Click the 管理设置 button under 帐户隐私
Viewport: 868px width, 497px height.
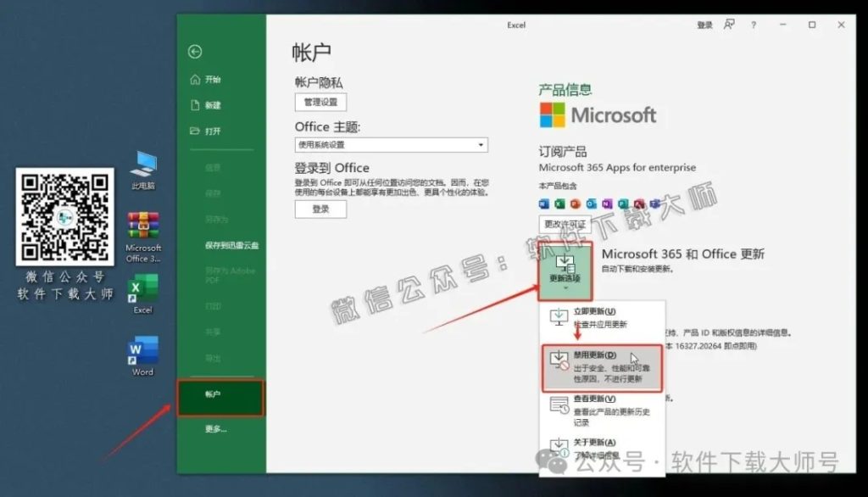320,102
